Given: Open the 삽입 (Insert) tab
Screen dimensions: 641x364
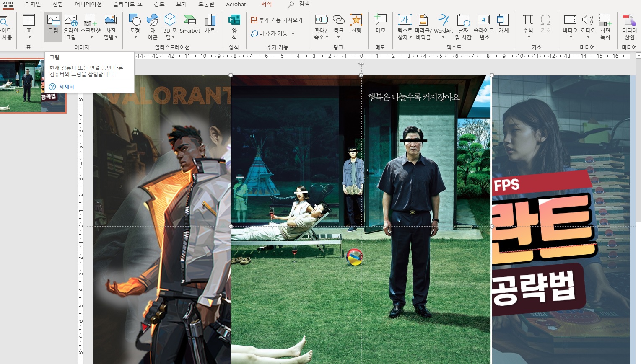Looking at the screenshot, I should coord(8,4).
